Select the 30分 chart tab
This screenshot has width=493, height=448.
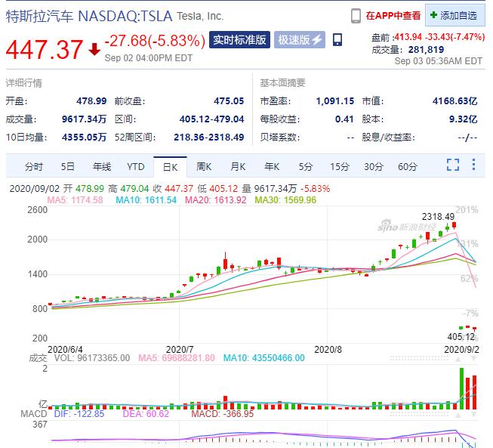click(x=374, y=166)
